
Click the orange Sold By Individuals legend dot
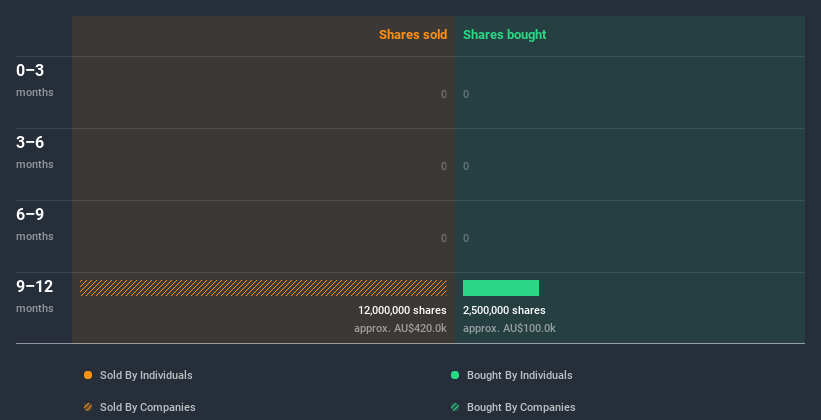pos(88,375)
